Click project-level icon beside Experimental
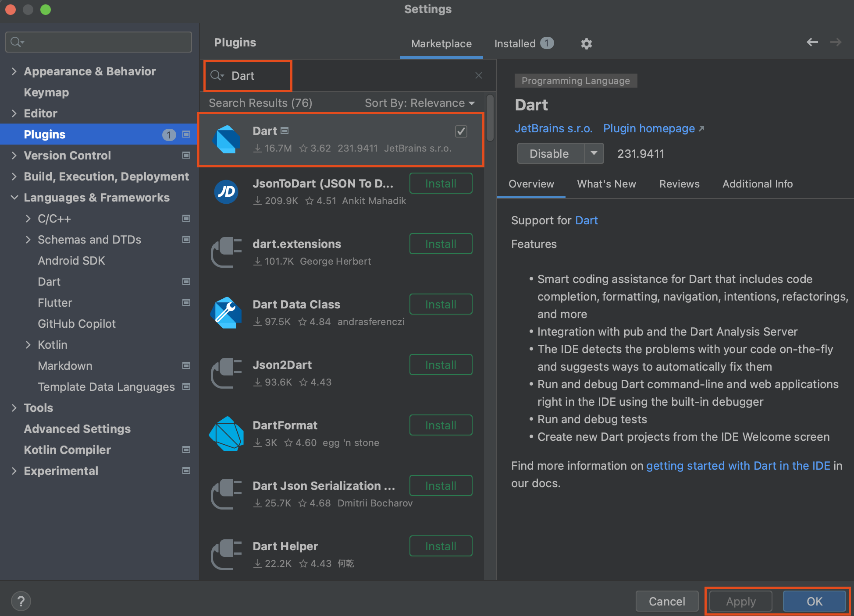 [x=186, y=471]
